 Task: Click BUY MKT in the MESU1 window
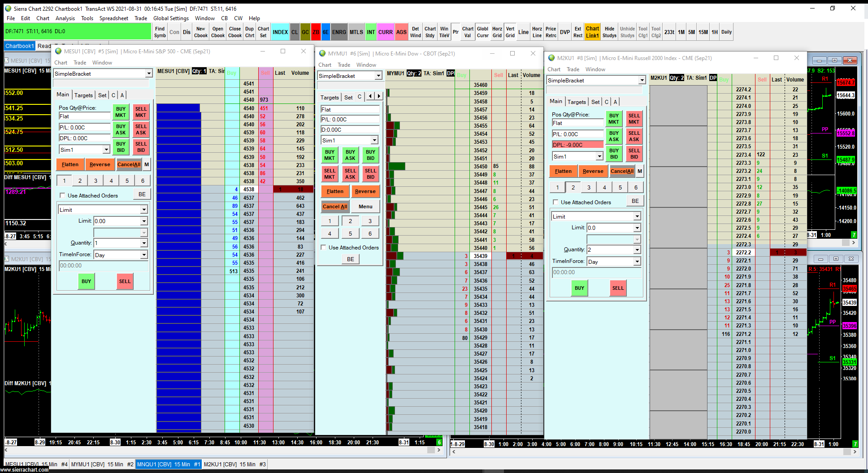pos(121,112)
